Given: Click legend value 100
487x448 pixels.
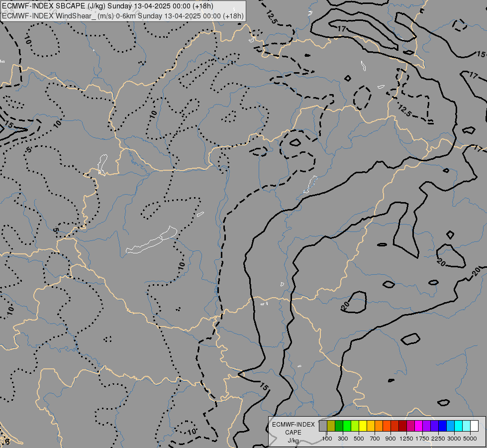Looking at the screenshot, I should pyautogui.click(x=327, y=439).
